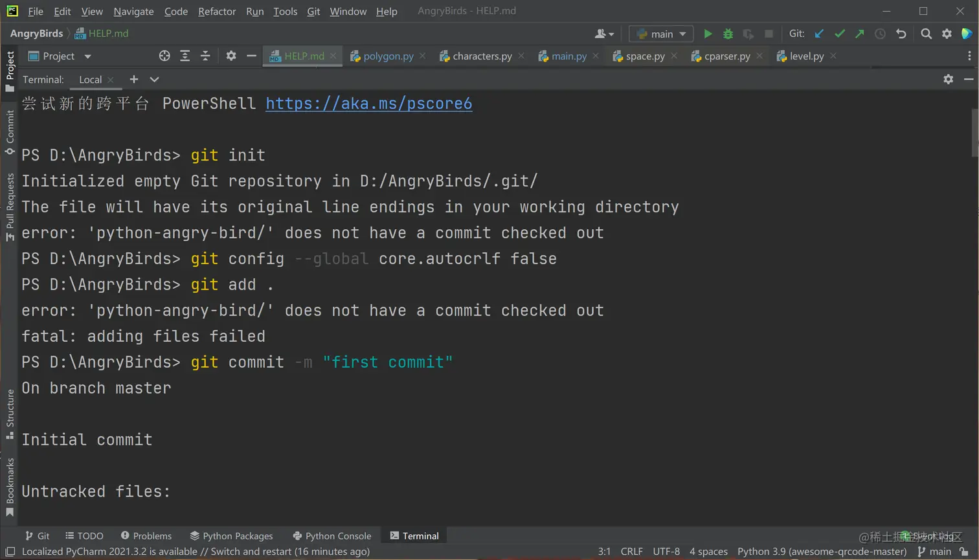This screenshot has height=560, width=979.
Task: Change the CRLF line separator
Action: tap(631, 552)
